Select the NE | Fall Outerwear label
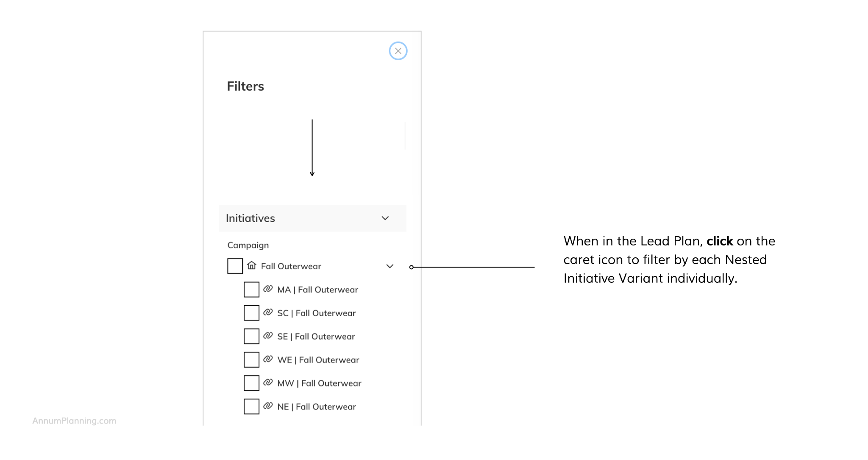 pos(317,407)
